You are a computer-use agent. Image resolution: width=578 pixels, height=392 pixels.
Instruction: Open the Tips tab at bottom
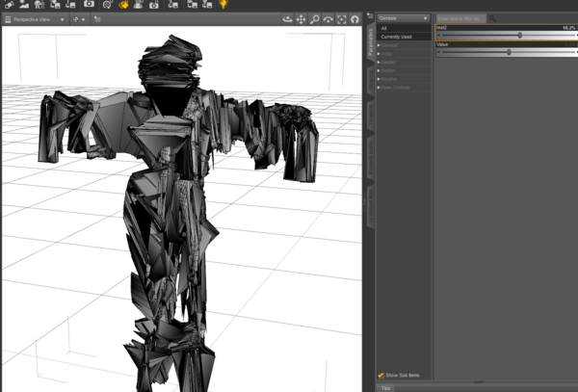click(385, 388)
